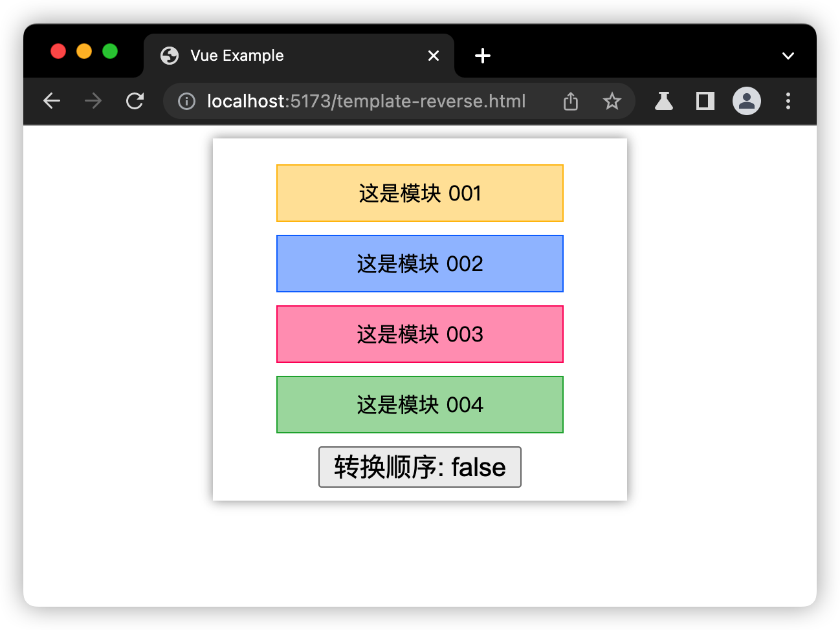The height and width of the screenshot is (630, 840).
Task: Open a new tab with the plus button
Action: [483, 56]
